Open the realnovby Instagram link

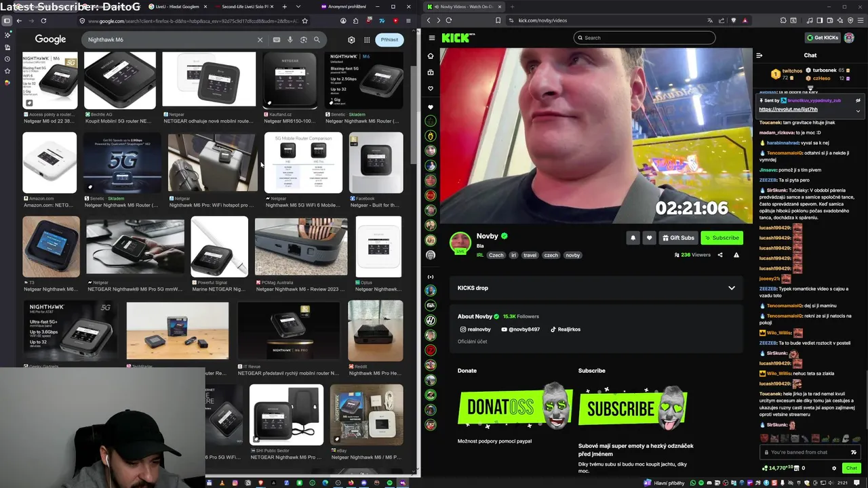[475, 329]
